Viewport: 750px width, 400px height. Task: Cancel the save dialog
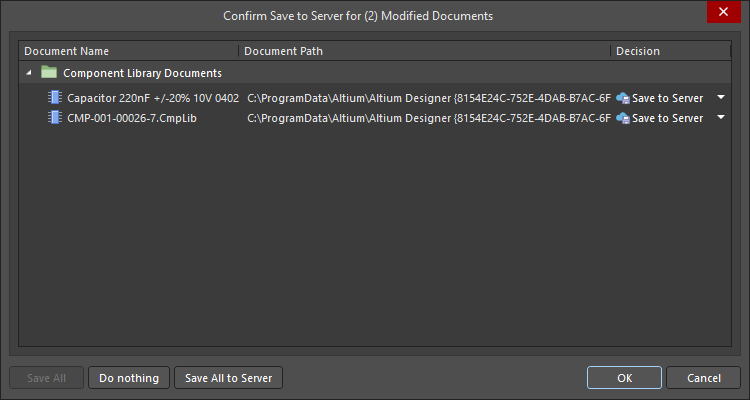tap(703, 378)
